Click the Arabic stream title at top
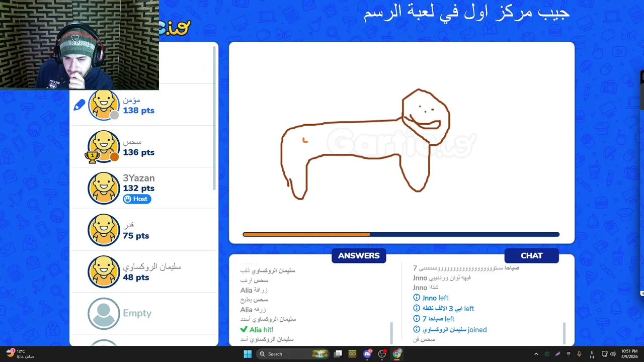 tap(466, 12)
